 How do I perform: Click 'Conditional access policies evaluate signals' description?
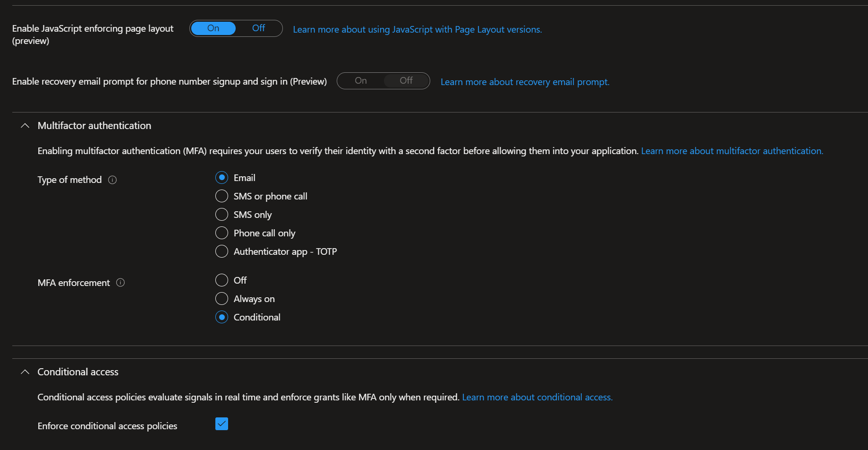tap(248, 397)
